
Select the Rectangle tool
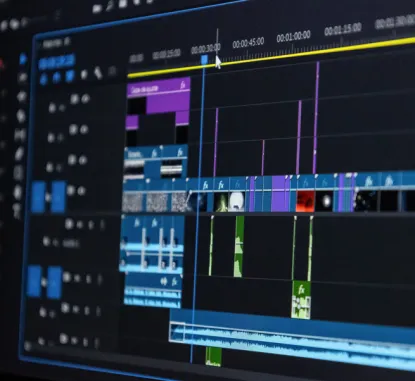coord(19,173)
